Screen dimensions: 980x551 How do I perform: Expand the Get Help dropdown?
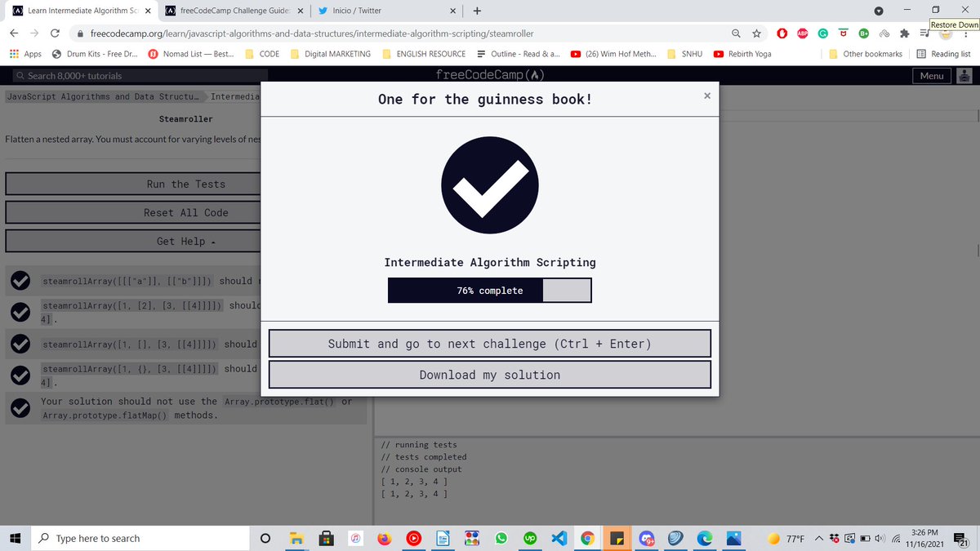[x=186, y=241]
